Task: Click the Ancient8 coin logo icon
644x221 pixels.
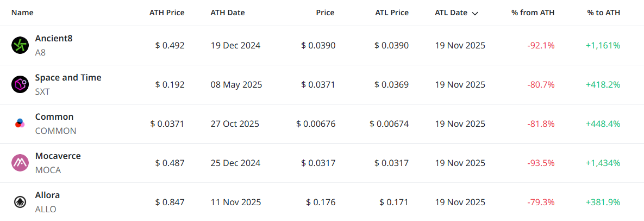Action: click(x=20, y=45)
